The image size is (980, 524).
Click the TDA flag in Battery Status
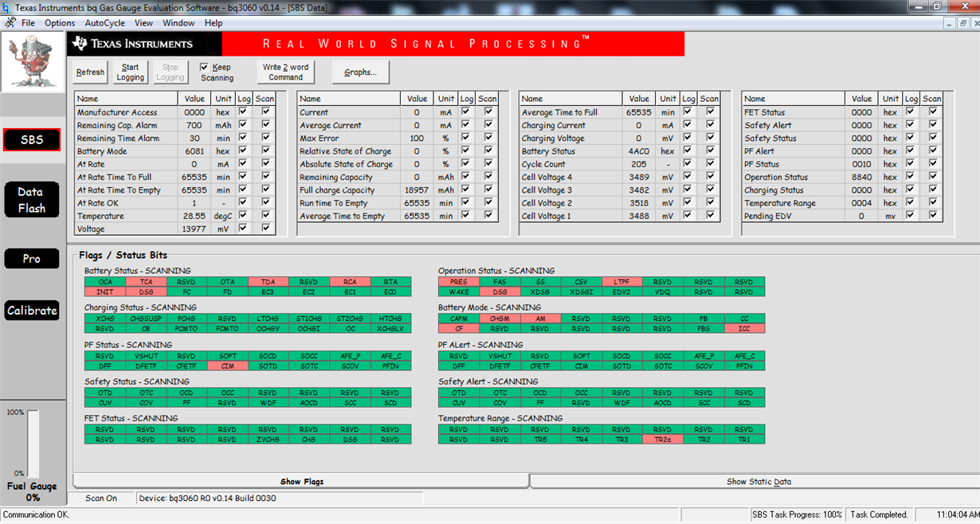click(x=269, y=282)
